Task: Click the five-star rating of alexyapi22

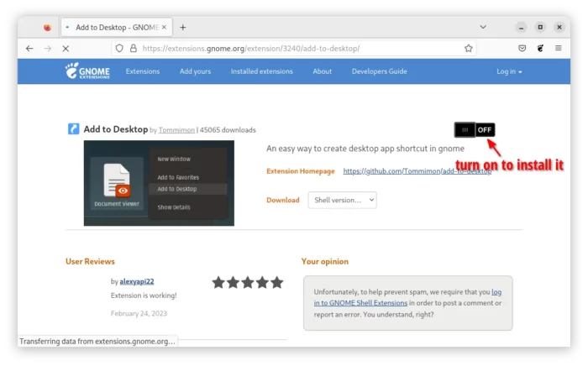Action: tap(248, 282)
